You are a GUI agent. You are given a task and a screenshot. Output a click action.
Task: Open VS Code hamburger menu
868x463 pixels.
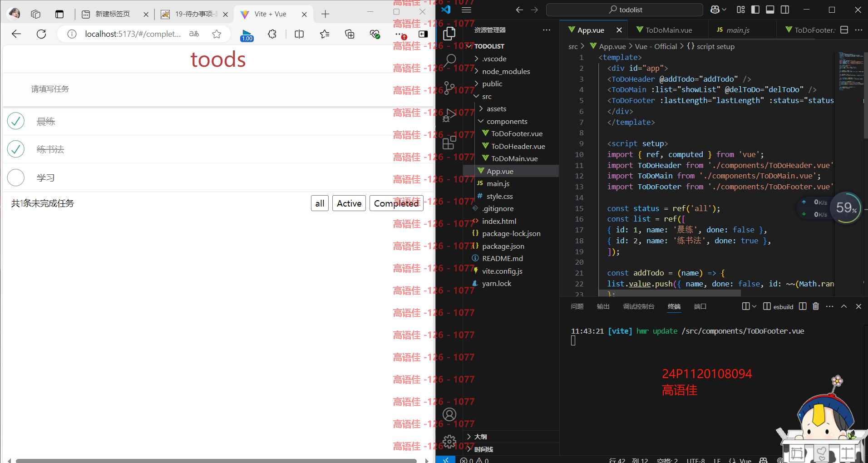coord(466,10)
